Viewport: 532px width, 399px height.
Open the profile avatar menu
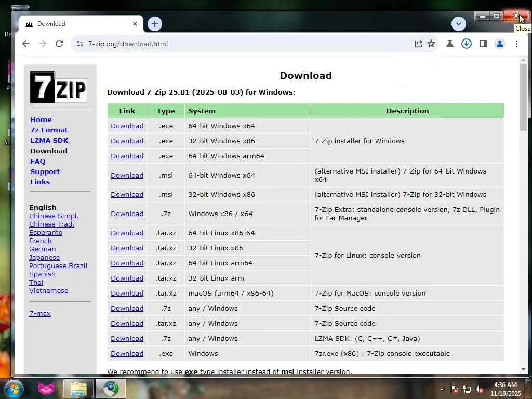click(x=500, y=44)
